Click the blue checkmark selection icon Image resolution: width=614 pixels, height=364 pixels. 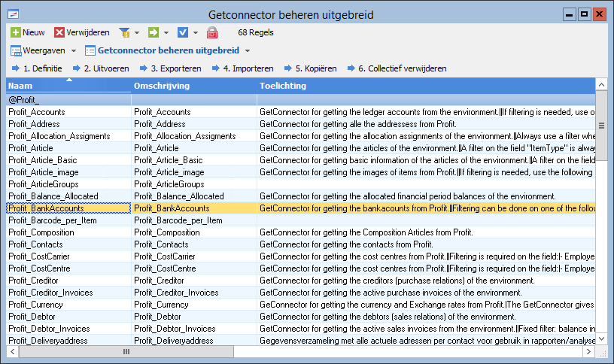(x=183, y=32)
